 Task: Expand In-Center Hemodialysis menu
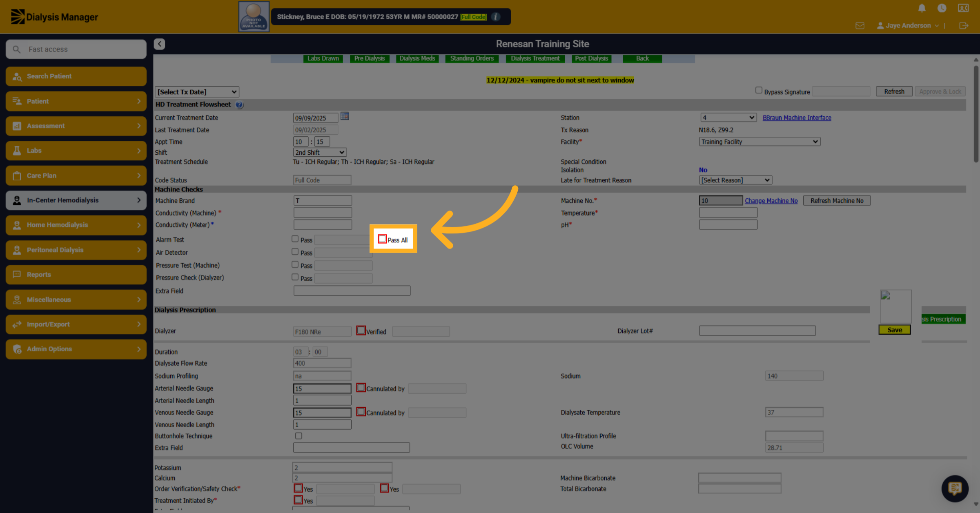pyautogui.click(x=76, y=200)
